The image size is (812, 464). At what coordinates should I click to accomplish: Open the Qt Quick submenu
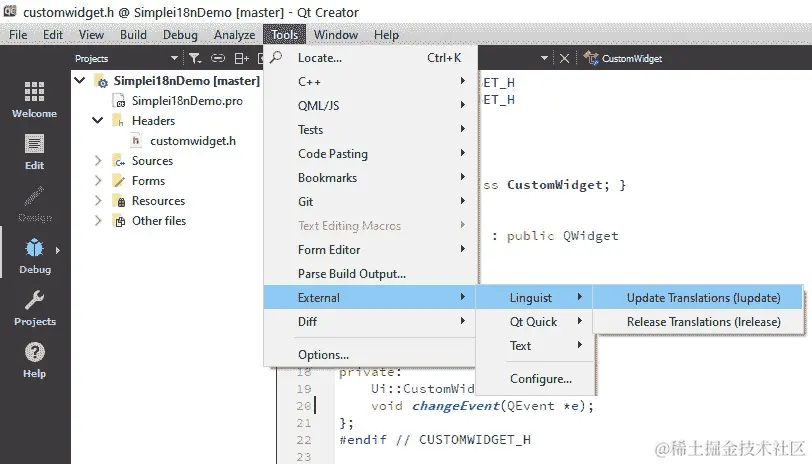535,322
